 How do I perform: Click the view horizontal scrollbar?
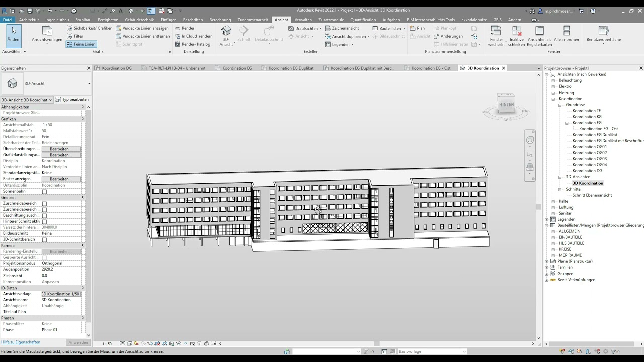tap(376, 344)
